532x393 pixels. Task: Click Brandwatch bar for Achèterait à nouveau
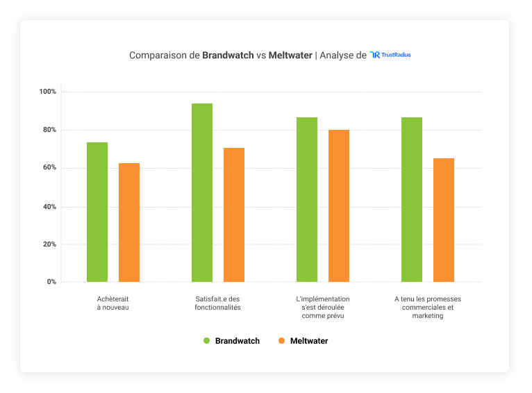pos(97,212)
